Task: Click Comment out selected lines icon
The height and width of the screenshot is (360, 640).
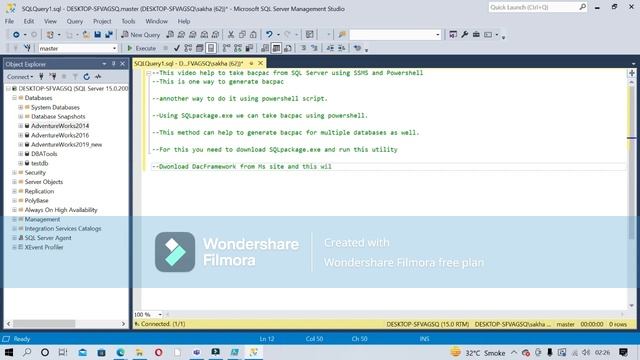Action: click(303, 48)
